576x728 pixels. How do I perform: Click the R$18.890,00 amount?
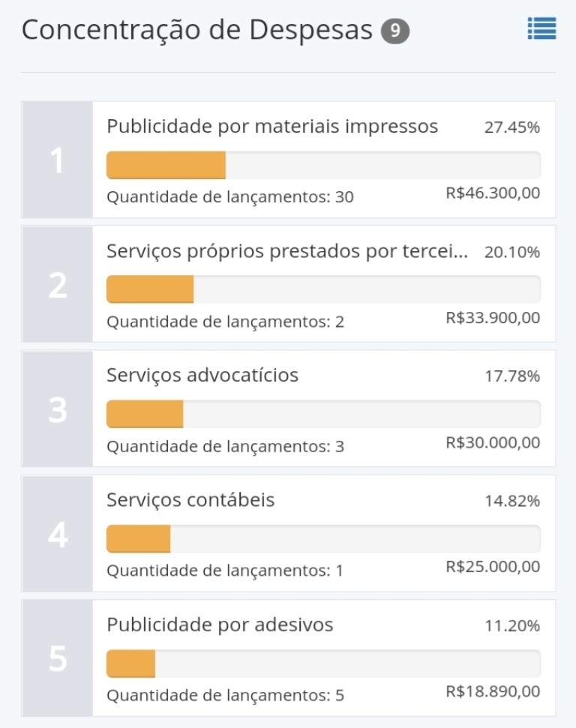coord(493,691)
